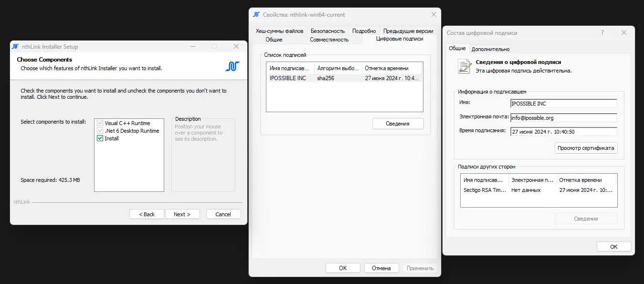
Task: Click Электронная почта column header in countersignatures
Action: (x=532, y=180)
